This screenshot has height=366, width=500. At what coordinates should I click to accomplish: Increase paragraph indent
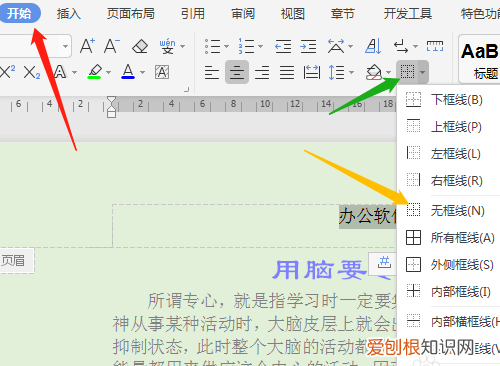(x=308, y=46)
